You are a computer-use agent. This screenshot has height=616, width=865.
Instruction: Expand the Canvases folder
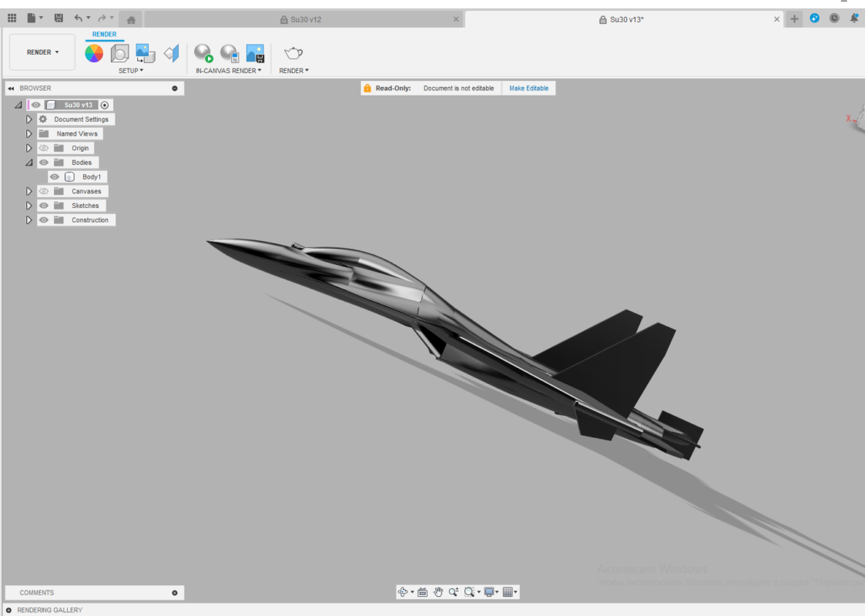28,191
